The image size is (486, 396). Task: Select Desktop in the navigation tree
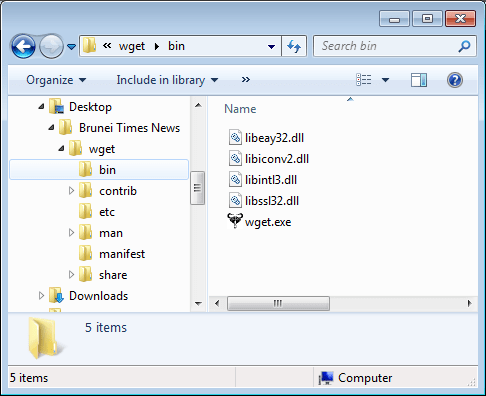coord(90,107)
